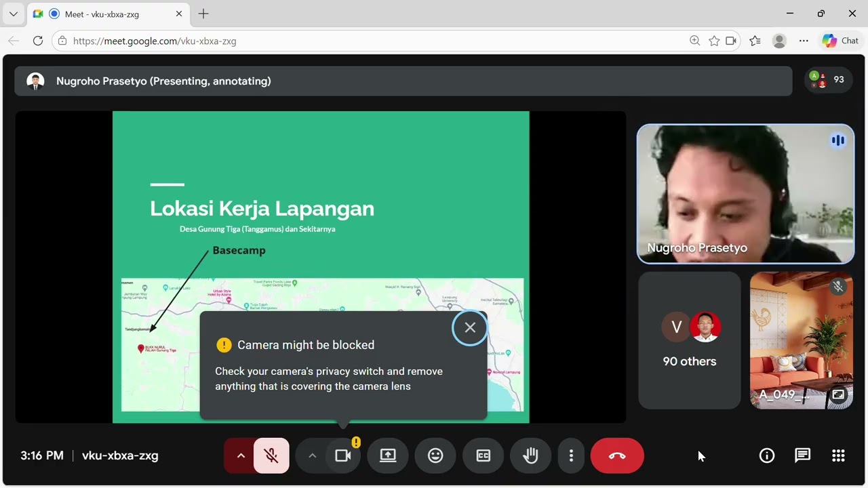Open favorites list icon
868x488 pixels.
click(755, 41)
